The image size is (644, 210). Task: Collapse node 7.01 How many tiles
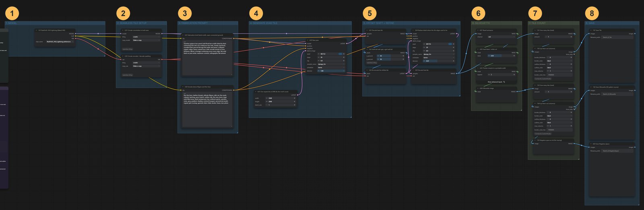tap(535, 30)
